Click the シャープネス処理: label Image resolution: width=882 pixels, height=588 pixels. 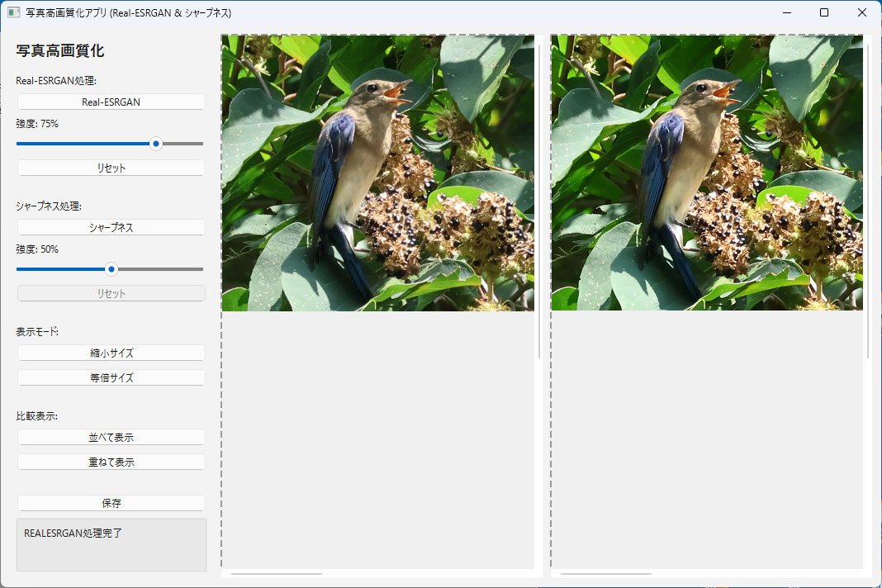click(49, 206)
